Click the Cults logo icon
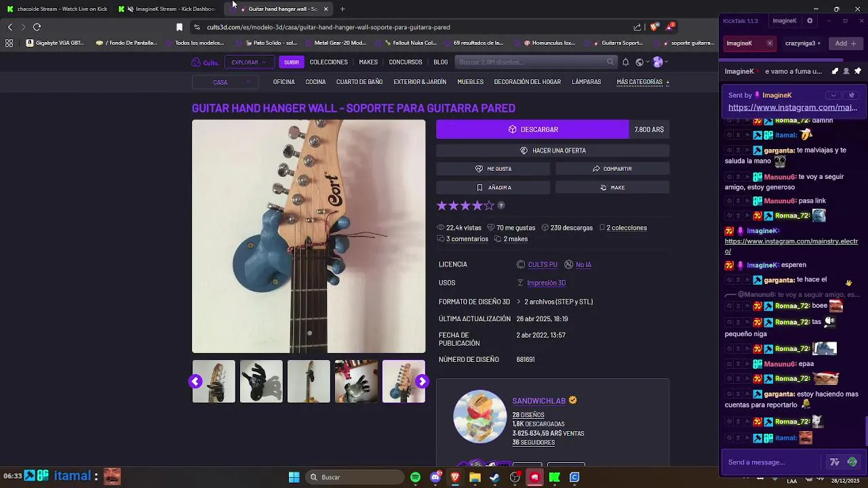 coord(205,62)
